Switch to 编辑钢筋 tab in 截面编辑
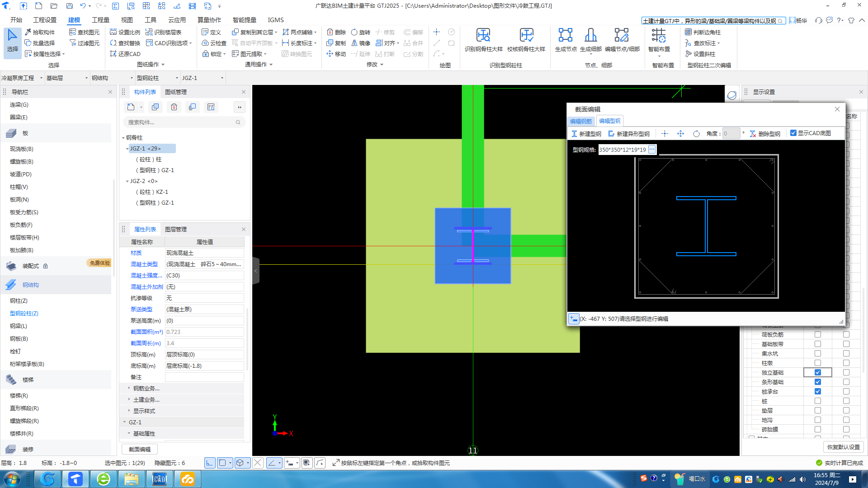 [580, 121]
